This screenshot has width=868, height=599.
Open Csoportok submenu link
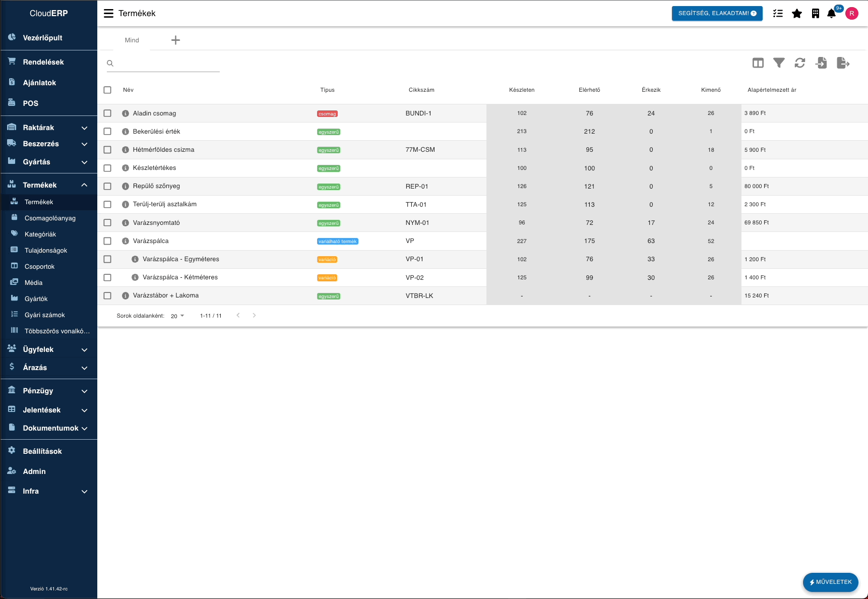(x=49, y=267)
